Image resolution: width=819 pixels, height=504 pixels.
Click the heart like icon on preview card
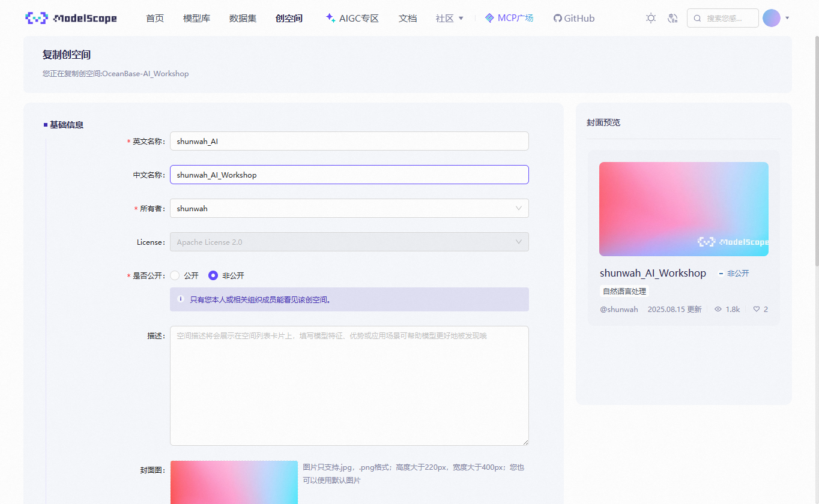pyautogui.click(x=757, y=310)
